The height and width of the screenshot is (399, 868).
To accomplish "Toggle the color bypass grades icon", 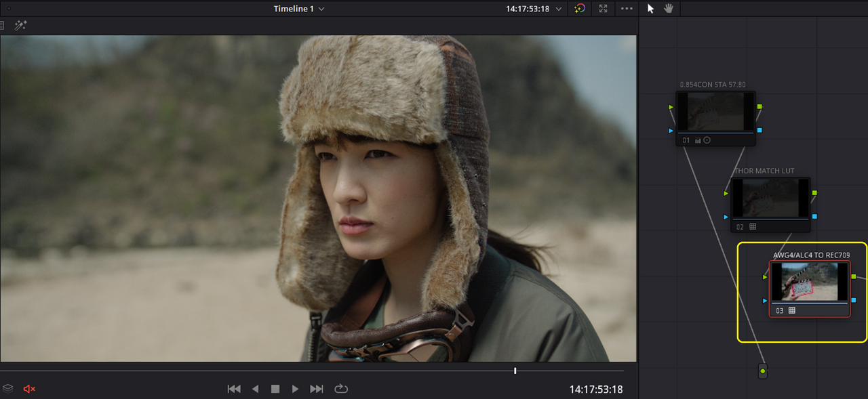I will coord(579,9).
